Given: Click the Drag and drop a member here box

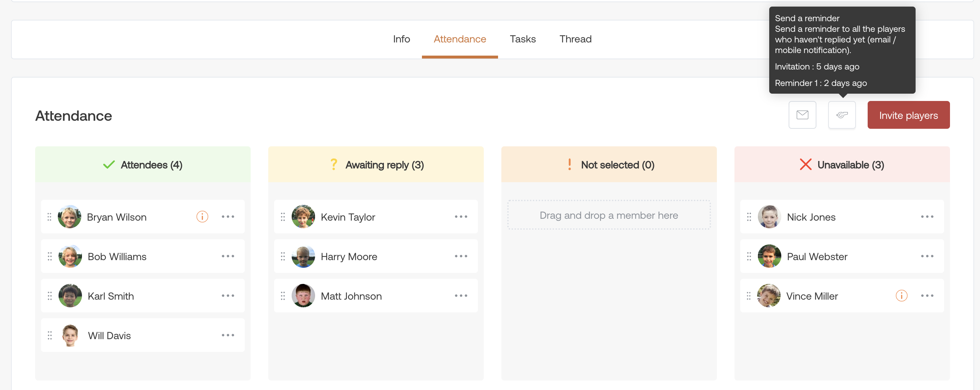Looking at the screenshot, I should tap(609, 215).
